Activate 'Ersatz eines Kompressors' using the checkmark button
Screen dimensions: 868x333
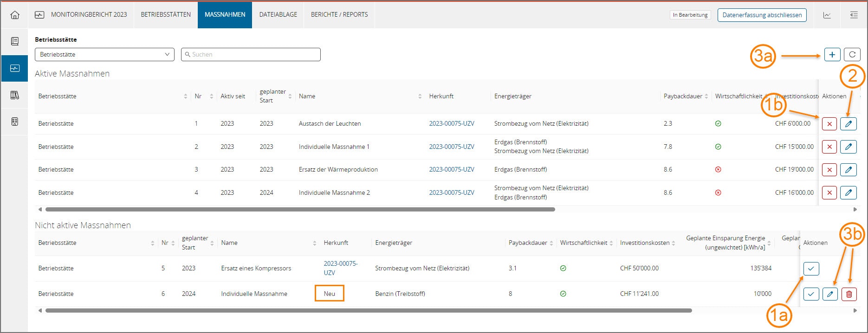[811, 269]
